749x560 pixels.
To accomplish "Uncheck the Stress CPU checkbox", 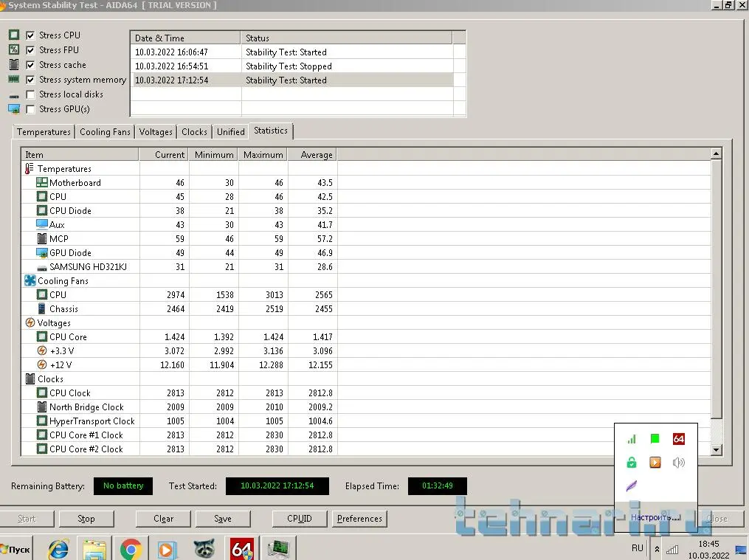I will [x=30, y=35].
